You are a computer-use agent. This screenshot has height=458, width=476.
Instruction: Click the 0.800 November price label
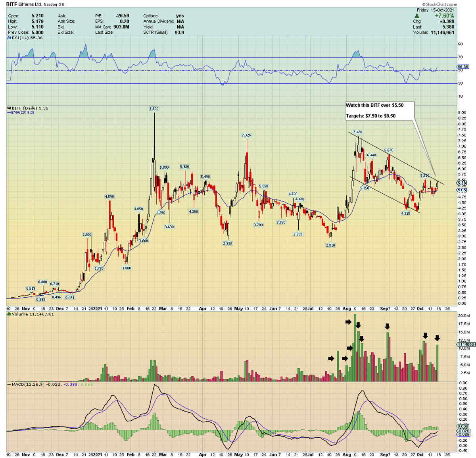(43, 282)
